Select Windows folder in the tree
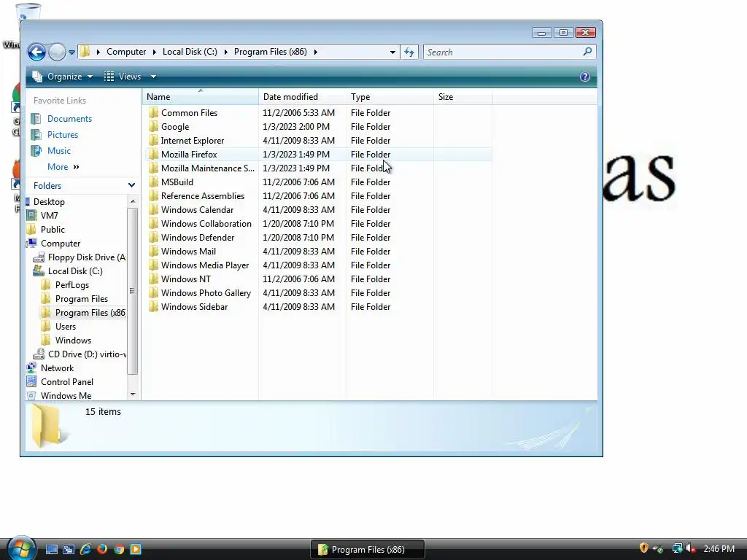This screenshot has height=560, width=747. pos(73,341)
